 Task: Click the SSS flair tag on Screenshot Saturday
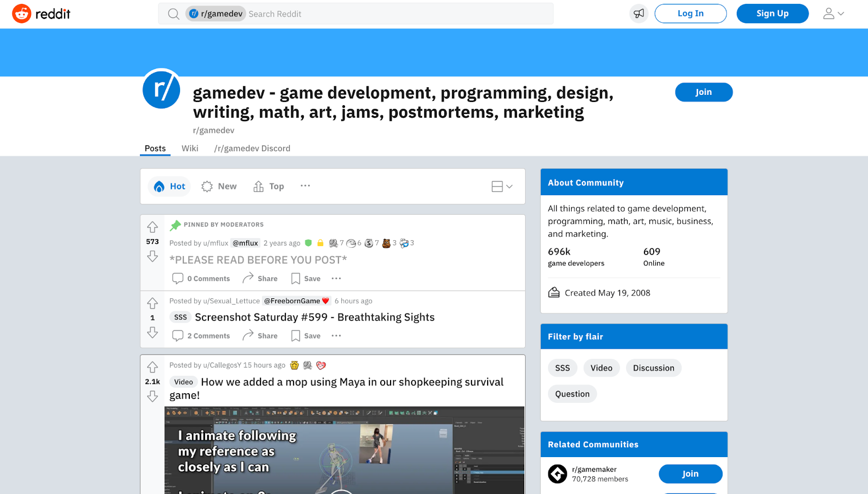tap(181, 317)
